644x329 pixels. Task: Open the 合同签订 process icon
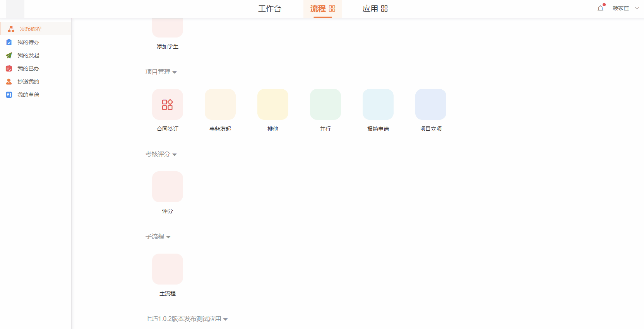click(168, 104)
